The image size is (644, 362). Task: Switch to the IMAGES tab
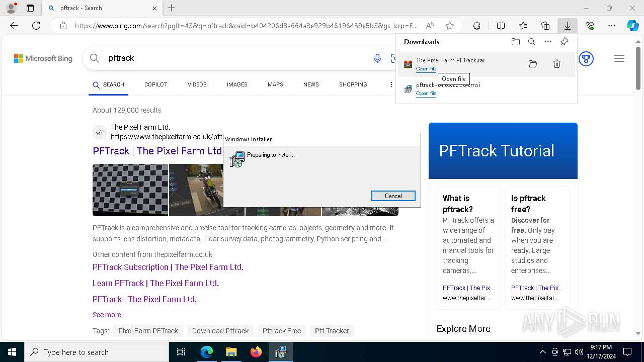point(237,84)
